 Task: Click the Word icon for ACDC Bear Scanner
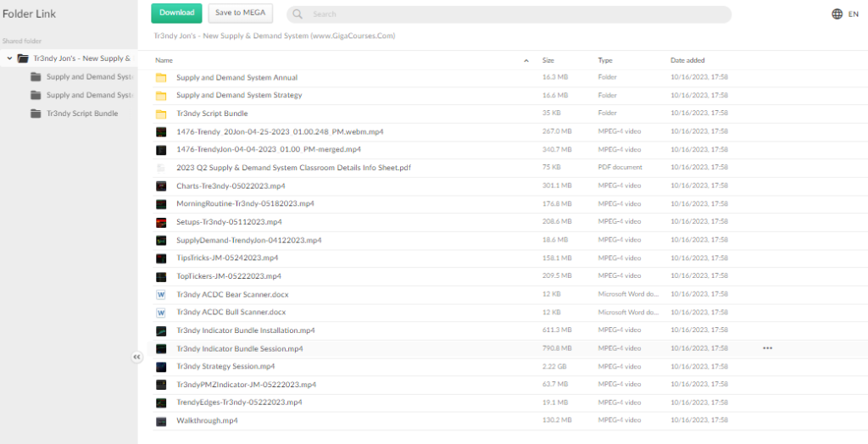coord(161,294)
